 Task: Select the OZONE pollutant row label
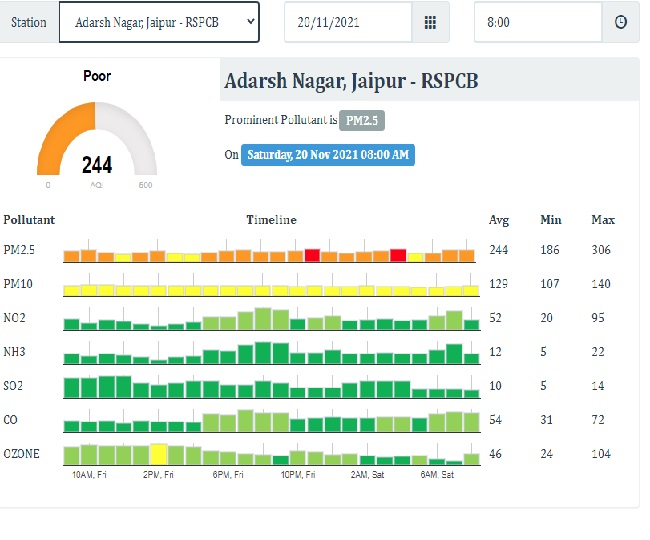(x=22, y=454)
